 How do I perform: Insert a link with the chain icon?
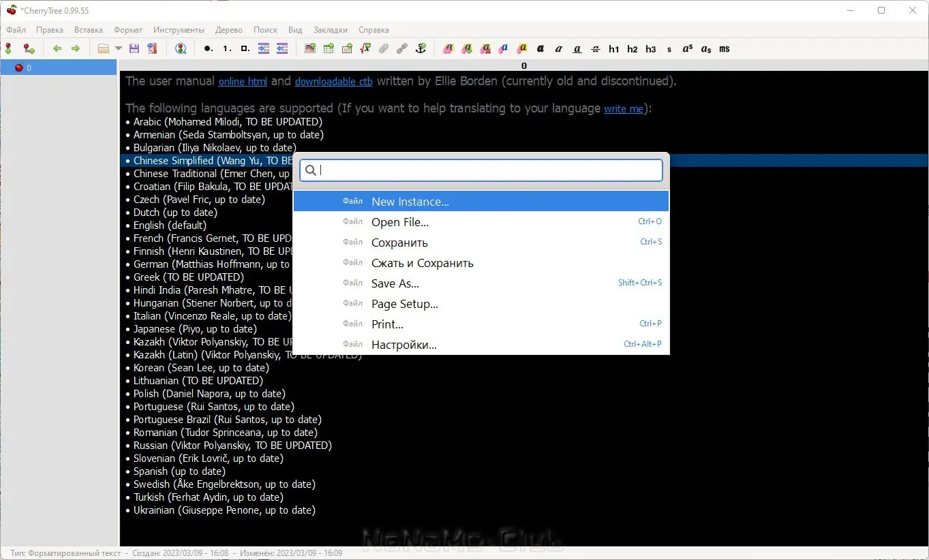(402, 49)
